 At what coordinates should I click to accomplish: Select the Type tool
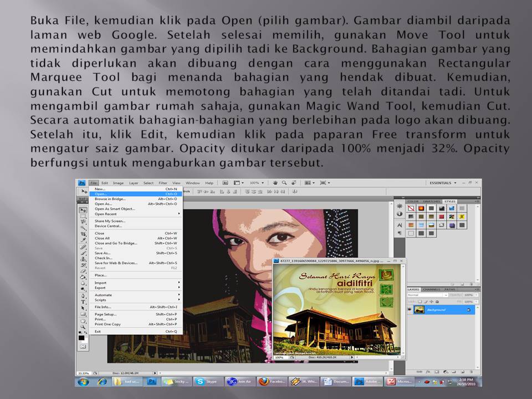pyautogui.click(x=83, y=301)
